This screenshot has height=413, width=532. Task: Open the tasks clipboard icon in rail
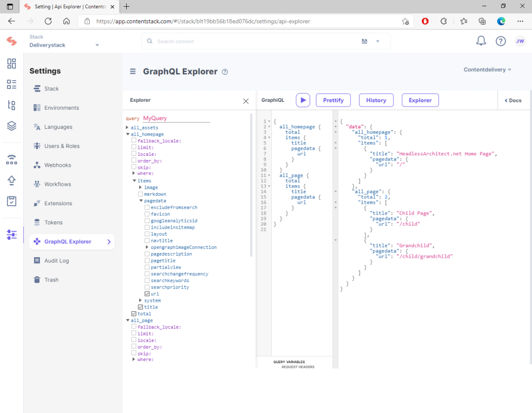click(x=11, y=201)
